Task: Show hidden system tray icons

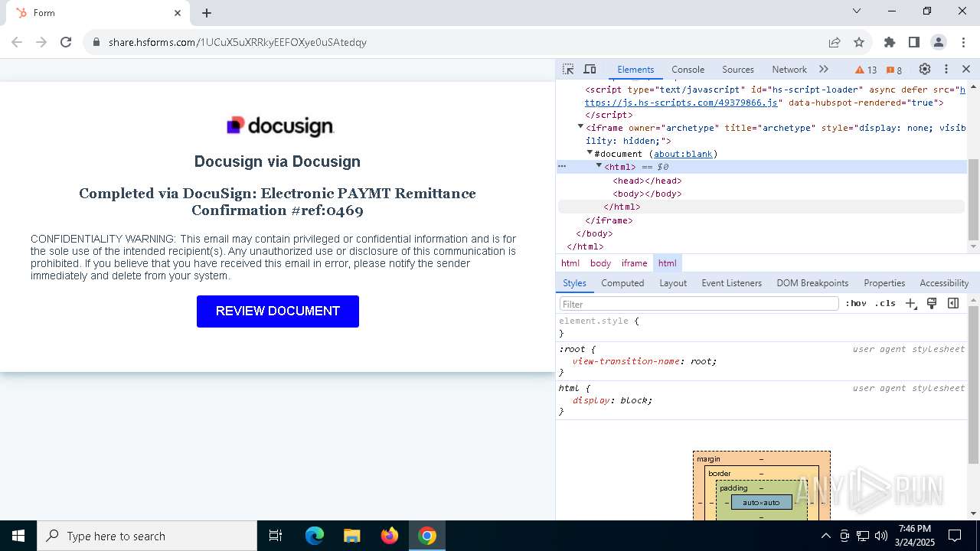Action: point(825,536)
